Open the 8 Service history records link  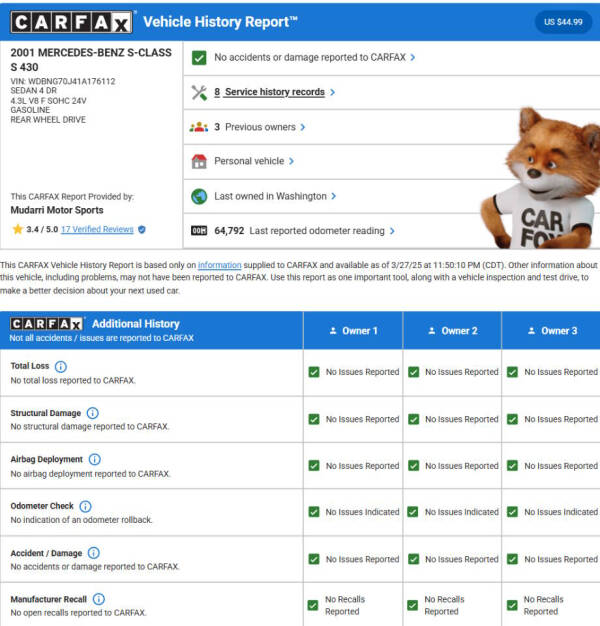[x=269, y=92]
